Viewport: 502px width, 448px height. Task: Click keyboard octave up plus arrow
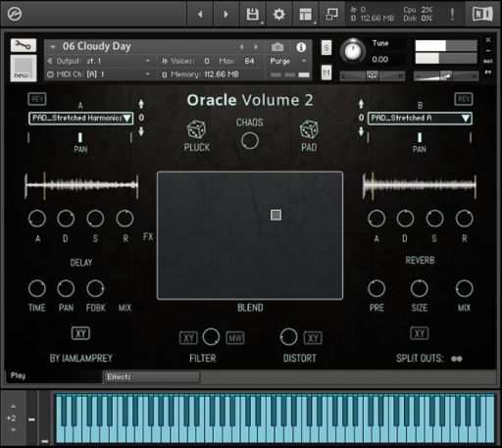(13, 407)
